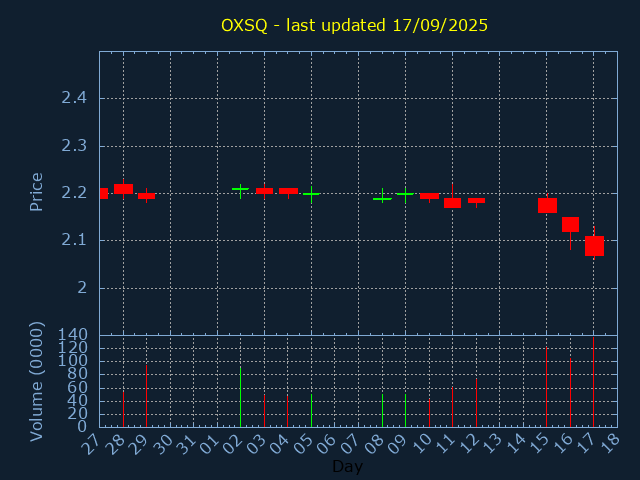640x480 pixels.
Task: Click the green volume bar for day 05
Action: 311,411
